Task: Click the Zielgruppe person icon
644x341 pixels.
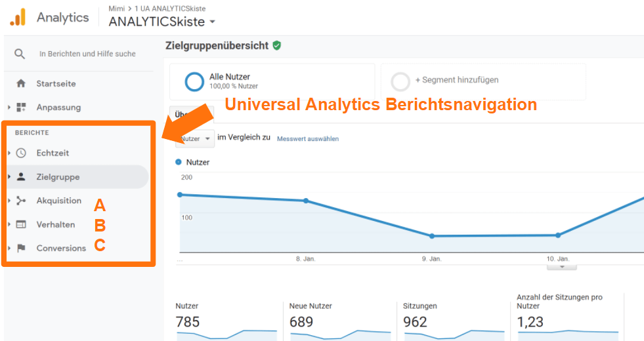Action: 21,177
